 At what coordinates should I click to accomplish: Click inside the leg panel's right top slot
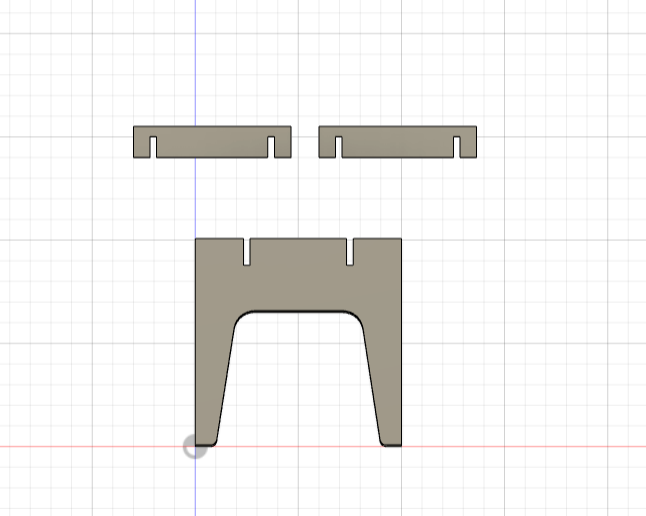click(350, 251)
